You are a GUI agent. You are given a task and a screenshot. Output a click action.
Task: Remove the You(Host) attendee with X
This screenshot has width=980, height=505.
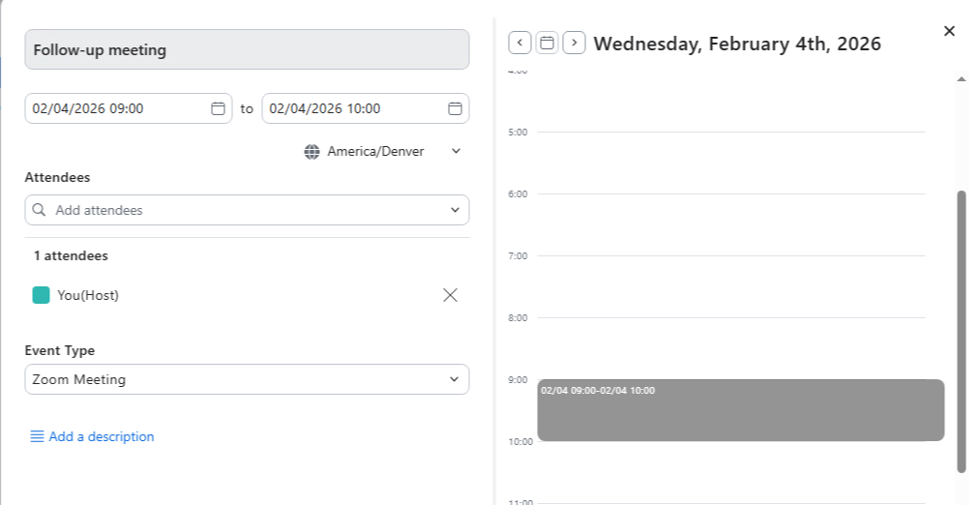click(450, 295)
